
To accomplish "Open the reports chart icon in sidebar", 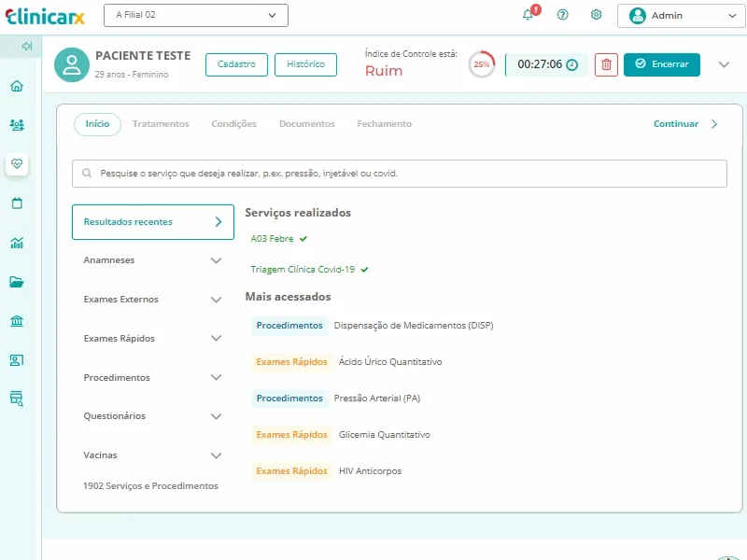I will pos(17,243).
